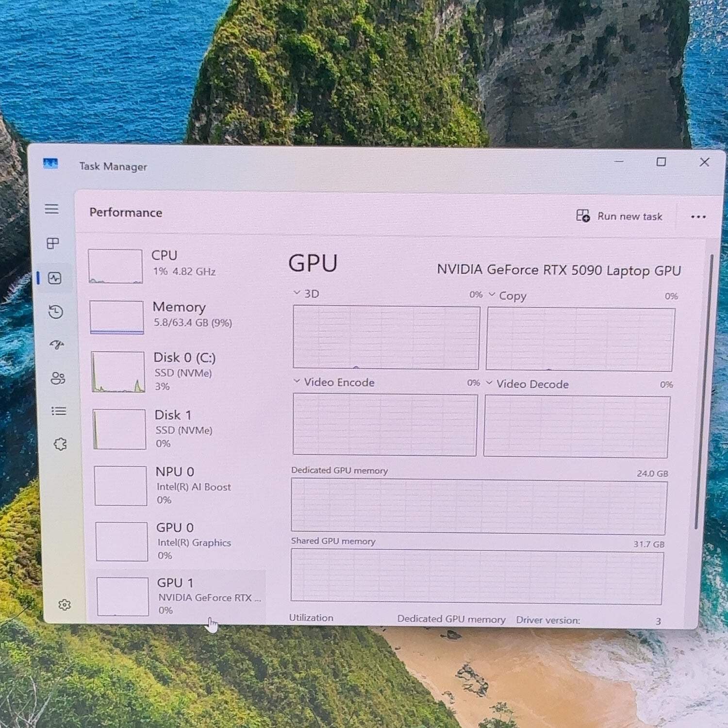Open the Details page icon

click(59, 411)
